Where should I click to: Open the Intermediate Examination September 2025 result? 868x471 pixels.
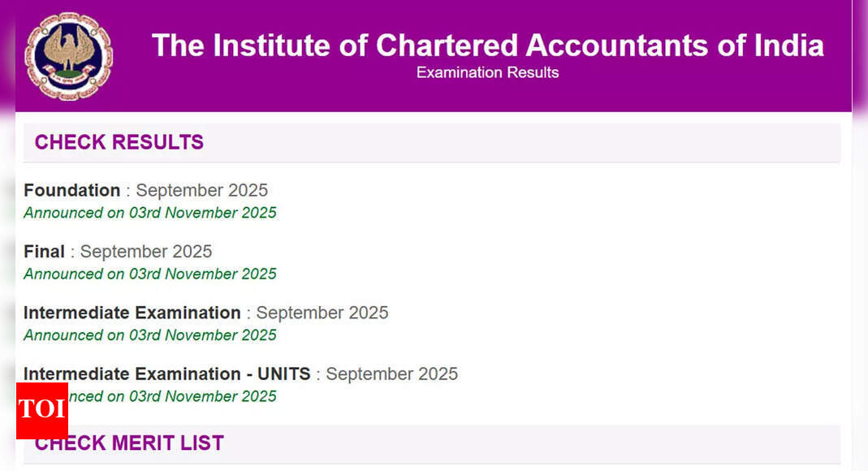[207, 313]
